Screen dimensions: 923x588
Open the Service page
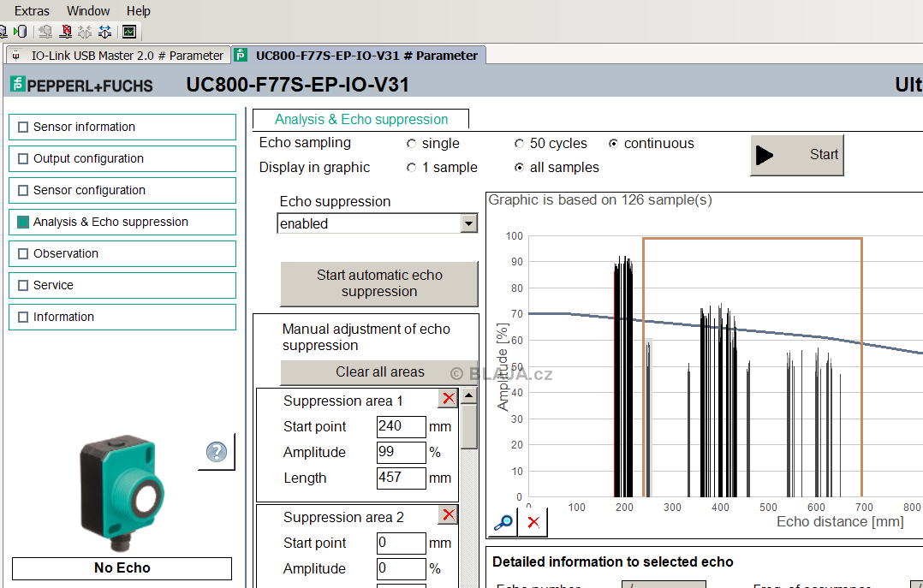(122, 286)
